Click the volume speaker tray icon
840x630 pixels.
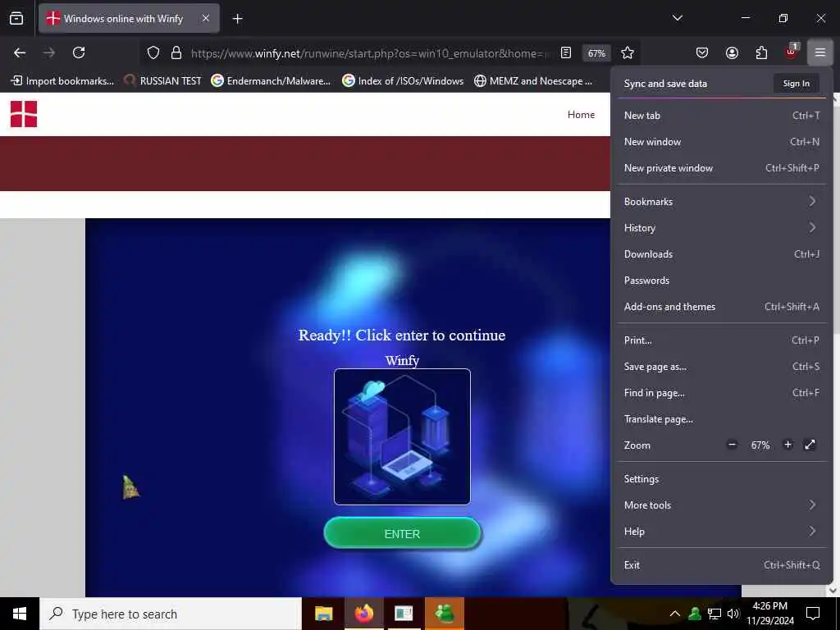[733, 614]
